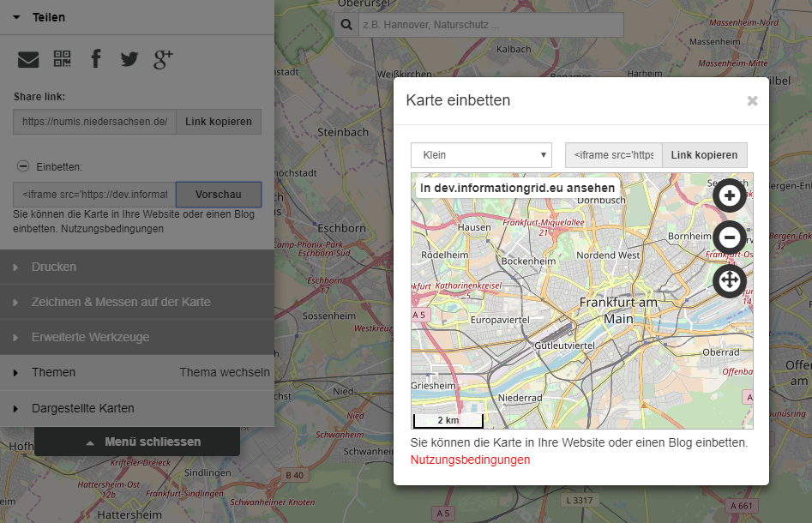Open the map size dropdown showing Klein
This screenshot has height=523, width=812.
coord(480,154)
